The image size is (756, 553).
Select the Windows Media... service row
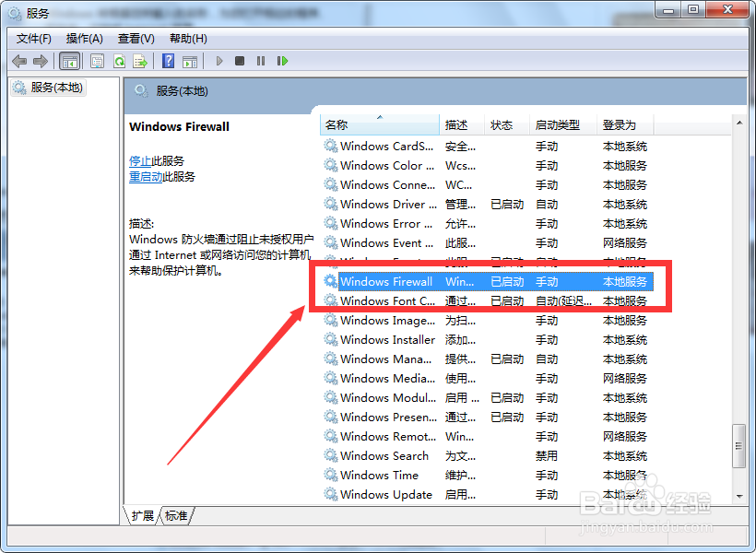(487, 379)
